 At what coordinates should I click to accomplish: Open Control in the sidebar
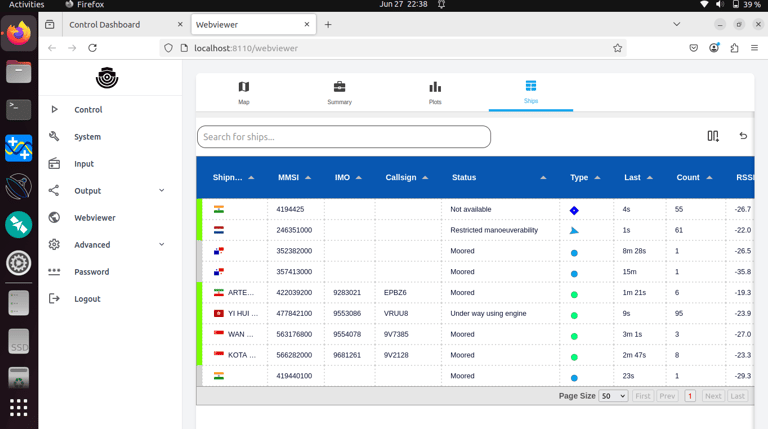coord(88,110)
